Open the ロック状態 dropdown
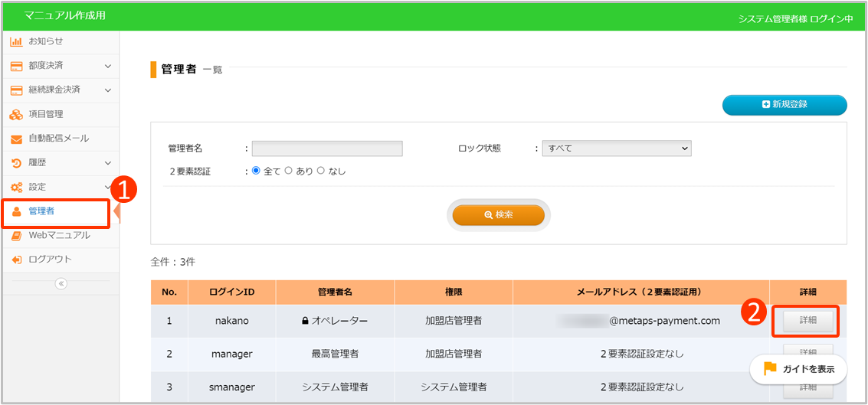Viewport: 868px width, 405px height. [x=616, y=149]
